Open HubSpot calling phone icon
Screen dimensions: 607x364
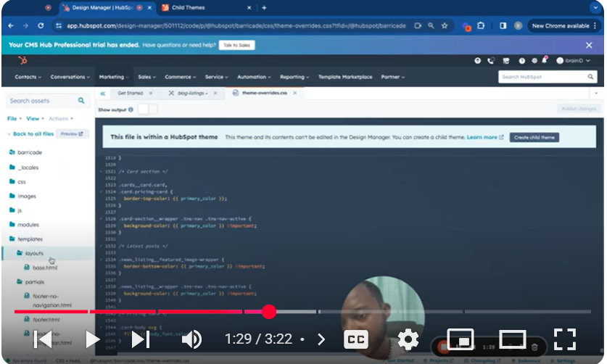coord(491,60)
